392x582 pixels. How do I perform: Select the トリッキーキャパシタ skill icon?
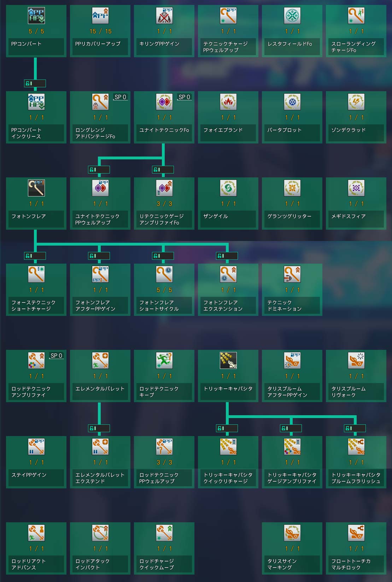pyautogui.click(x=228, y=360)
